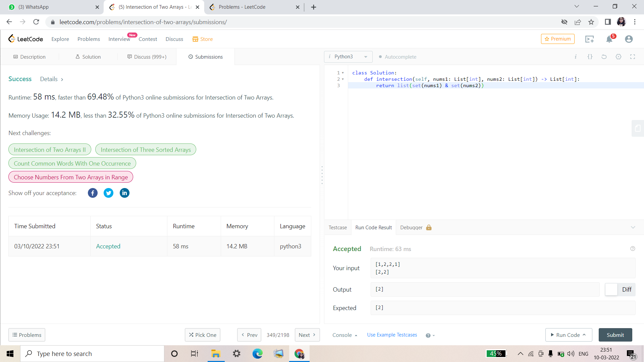
Task: Open the Store menu item
Action: tap(203, 39)
